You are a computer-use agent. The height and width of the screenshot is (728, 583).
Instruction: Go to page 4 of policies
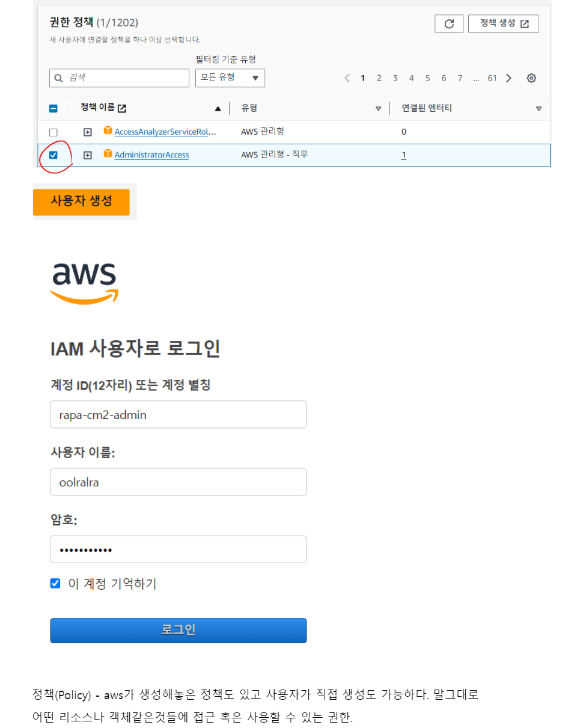412,78
